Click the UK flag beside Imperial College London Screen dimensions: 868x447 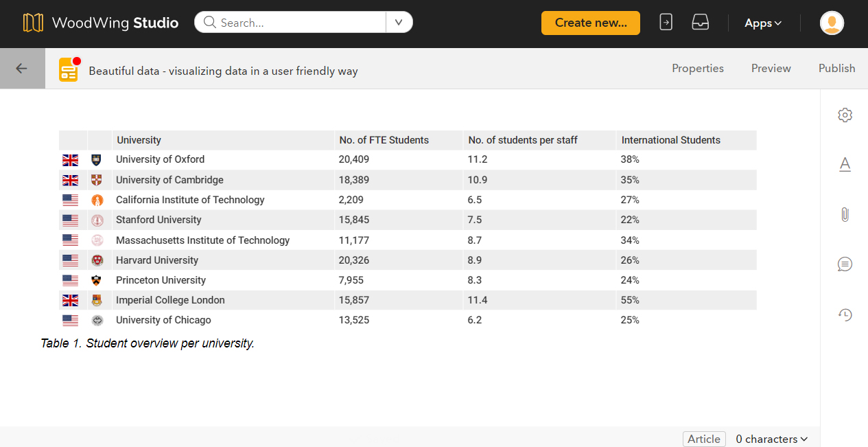(70, 300)
